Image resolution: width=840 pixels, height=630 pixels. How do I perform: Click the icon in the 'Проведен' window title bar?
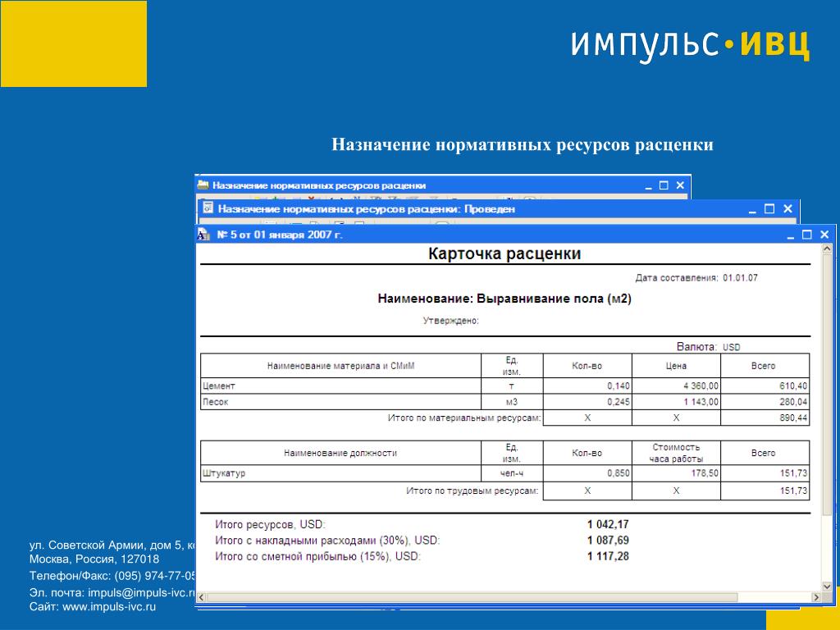(x=208, y=208)
